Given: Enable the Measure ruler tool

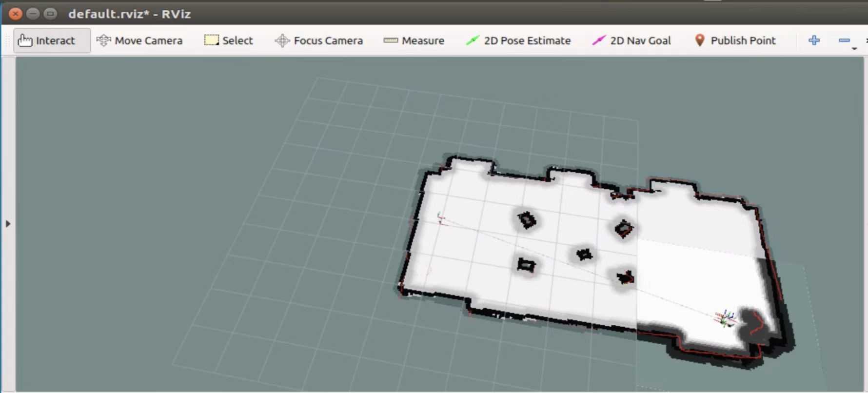Looking at the screenshot, I should pyautogui.click(x=414, y=40).
